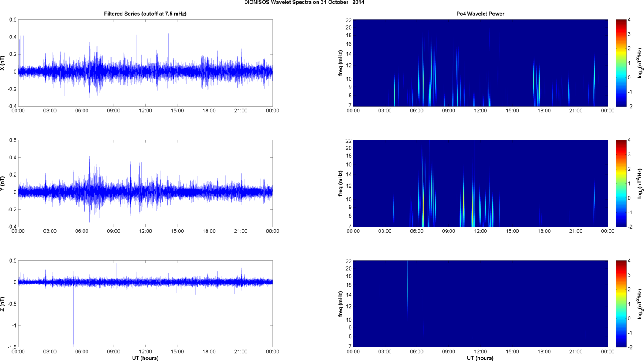Click the "2" tick on the Y spectrum colorbar
This screenshot has height=361, width=644.
(629, 169)
